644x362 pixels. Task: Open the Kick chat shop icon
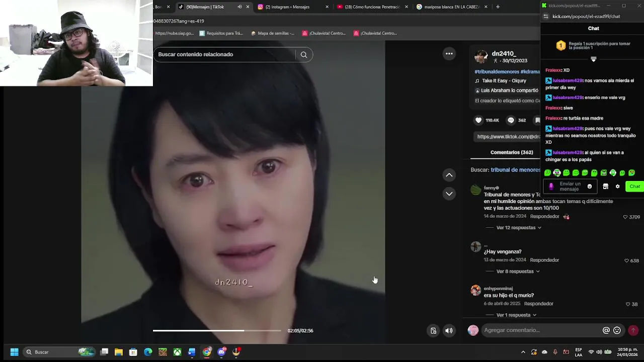point(606,187)
